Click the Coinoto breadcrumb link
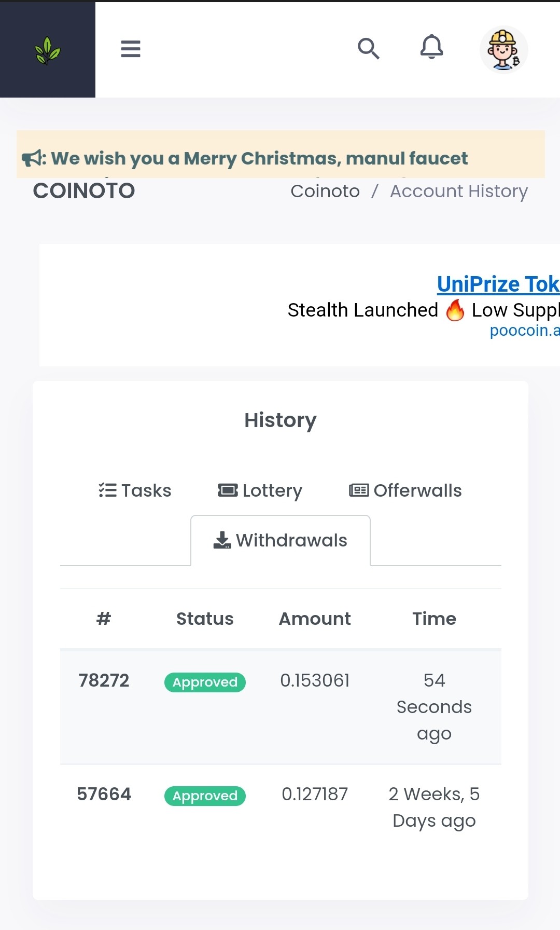 325,191
